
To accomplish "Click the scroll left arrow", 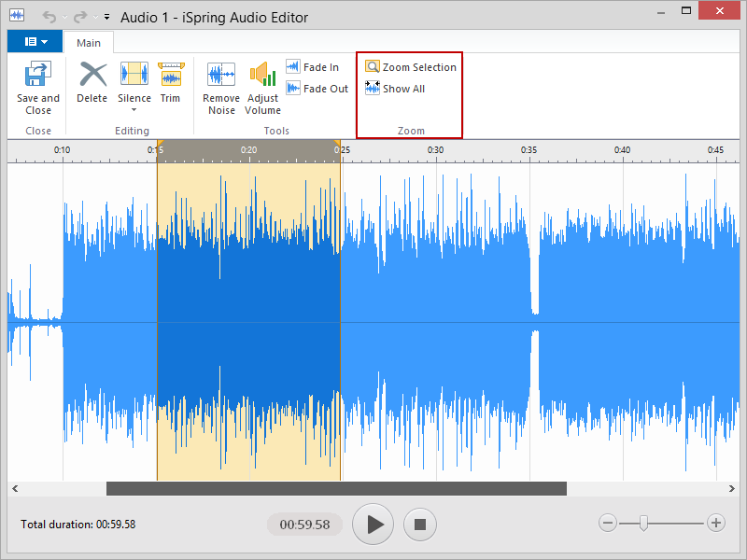I will tap(15, 488).
